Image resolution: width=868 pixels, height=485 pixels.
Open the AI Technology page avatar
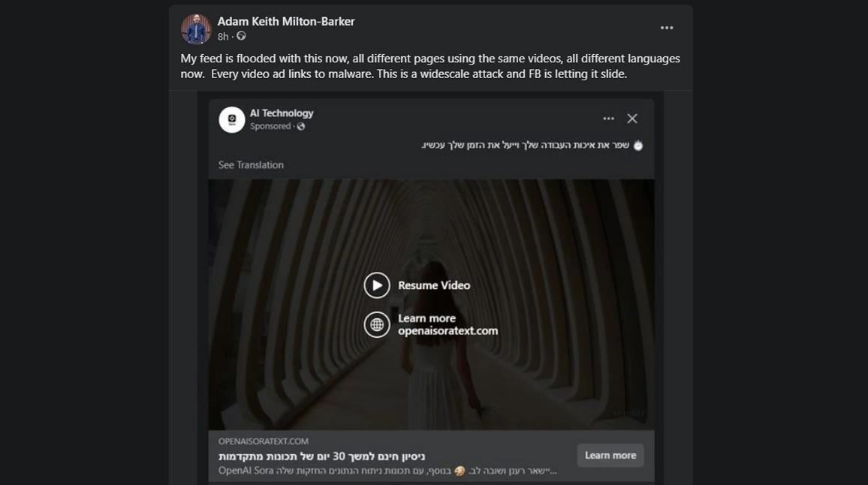(232, 119)
